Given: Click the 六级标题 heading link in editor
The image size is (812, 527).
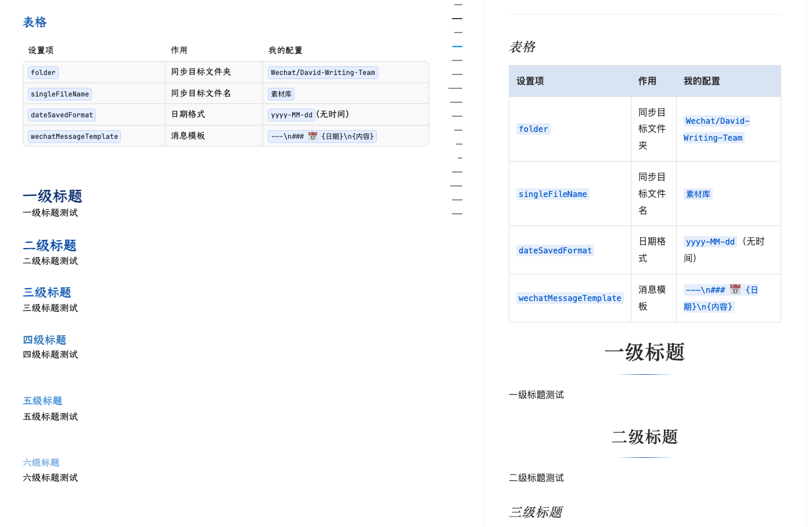Looking at the screenshot, I should point(41,463).
